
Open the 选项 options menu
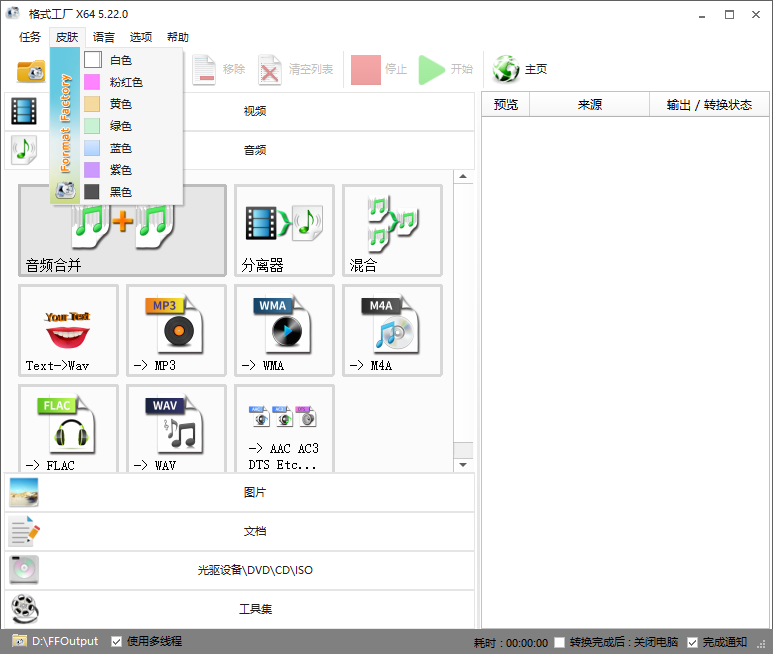pos(141,37)
